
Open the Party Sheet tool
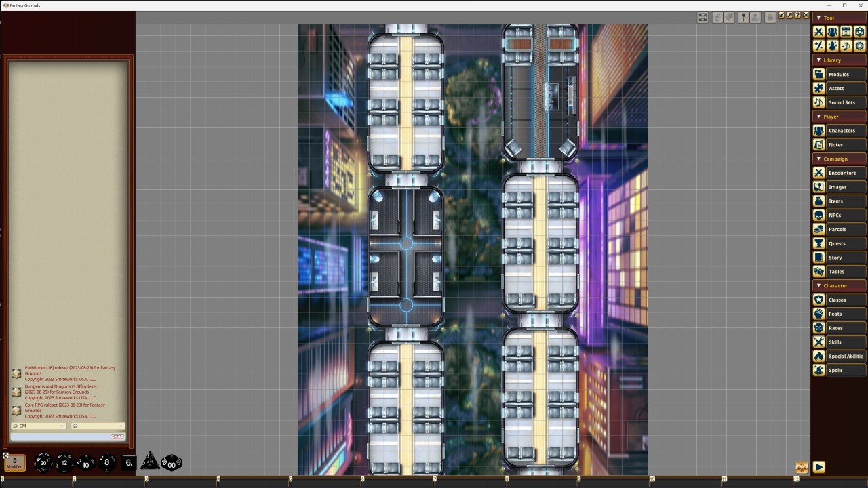(x=832, y=31)
